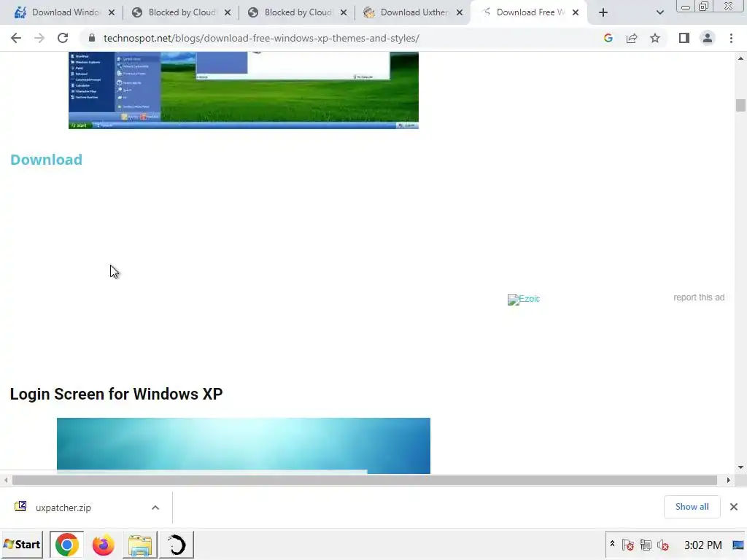
Task: Click 'report this ad' link
Action: (x=699, y=297)
